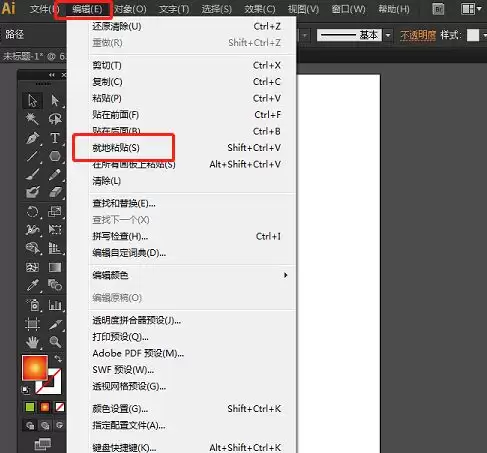Open the 编辑颜色 submenu arrow
487x453 pixels.
(285, 275)
